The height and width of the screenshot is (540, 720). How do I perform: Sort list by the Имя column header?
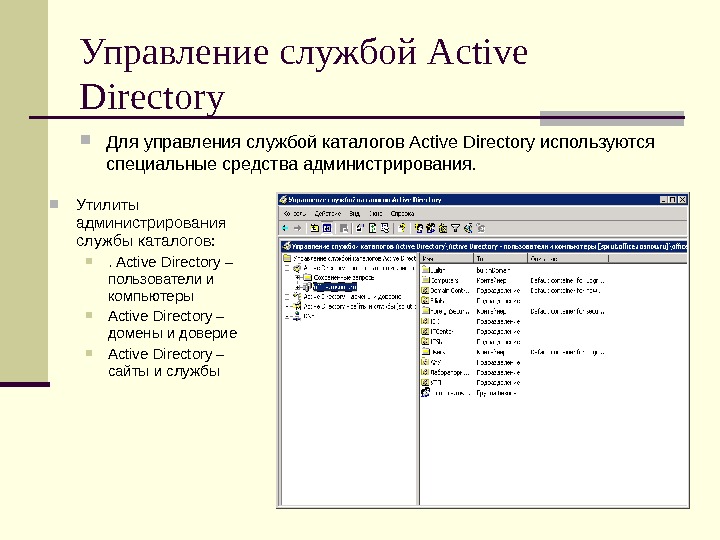pos(447,259)
